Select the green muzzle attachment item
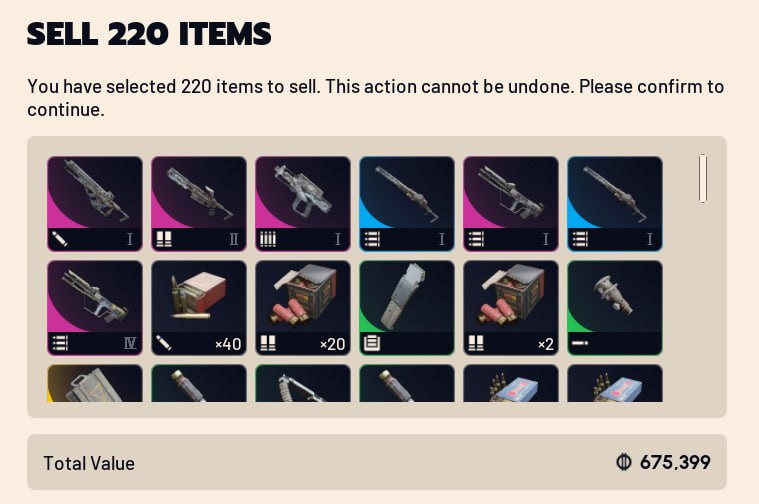The height and width of the screenshot is (504, 759). (x=615, y=308)
